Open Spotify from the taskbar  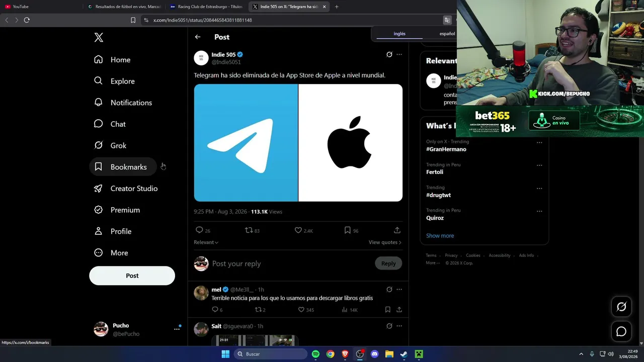point(315,354)
